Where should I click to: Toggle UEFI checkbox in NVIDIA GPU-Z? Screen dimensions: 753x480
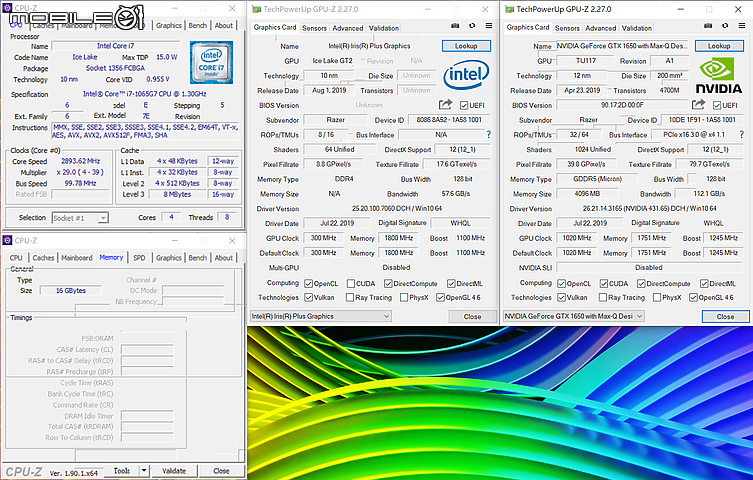717,105
